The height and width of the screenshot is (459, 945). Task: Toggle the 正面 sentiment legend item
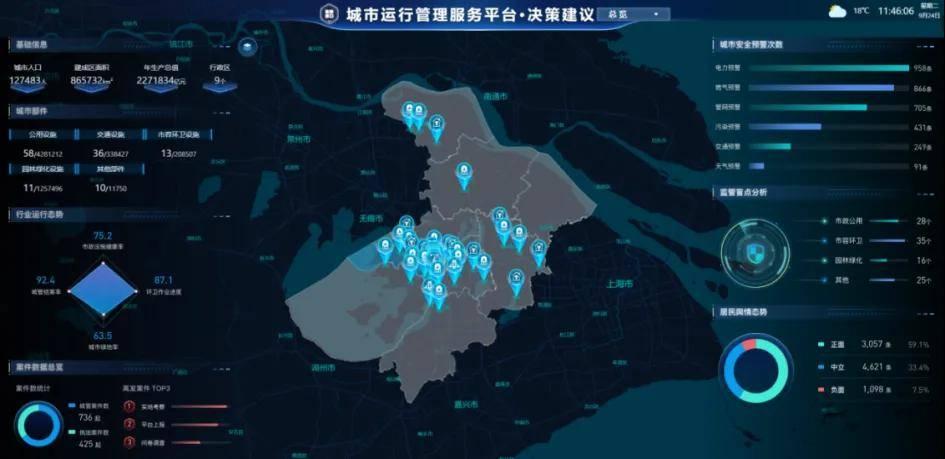(836, 344)
